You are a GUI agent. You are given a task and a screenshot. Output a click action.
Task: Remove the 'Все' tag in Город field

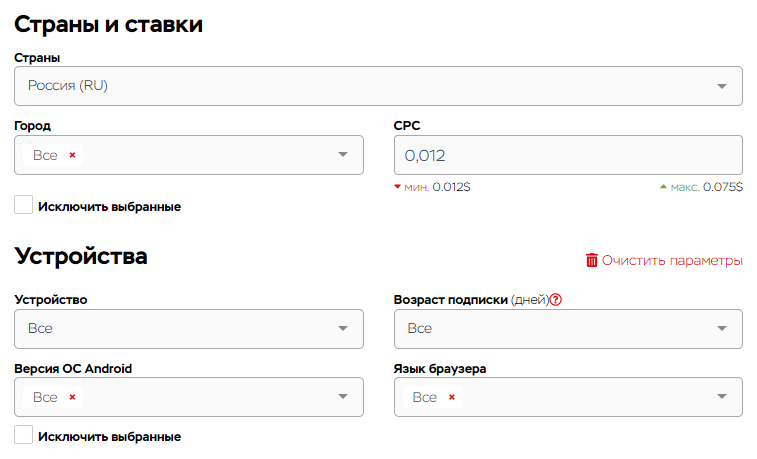[x=72, y=155]
